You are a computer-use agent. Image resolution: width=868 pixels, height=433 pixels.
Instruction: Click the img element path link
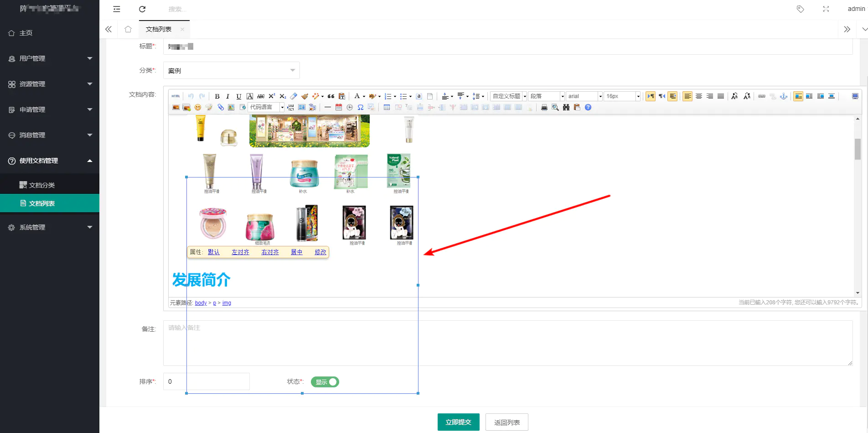click(227, 303)
